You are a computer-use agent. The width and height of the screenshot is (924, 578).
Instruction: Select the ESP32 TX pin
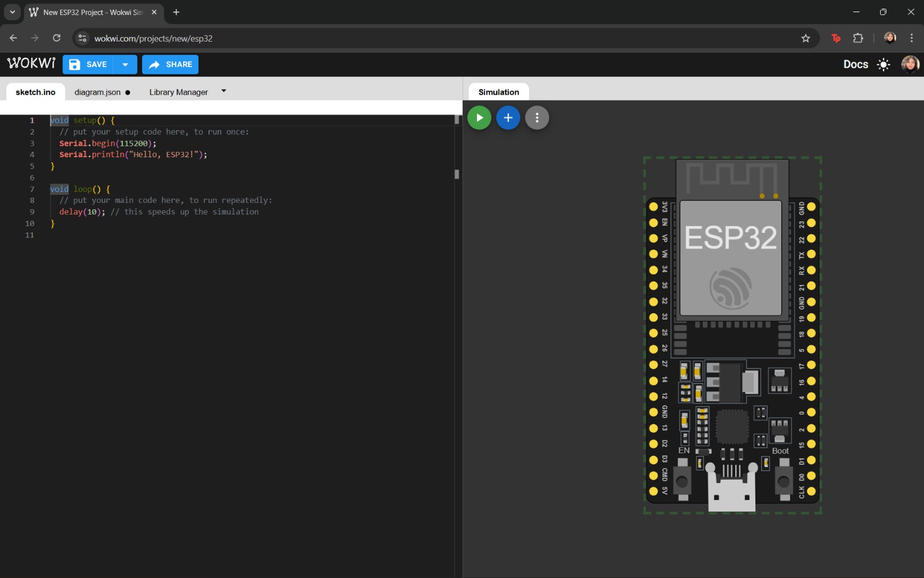(x=811, y=254)
